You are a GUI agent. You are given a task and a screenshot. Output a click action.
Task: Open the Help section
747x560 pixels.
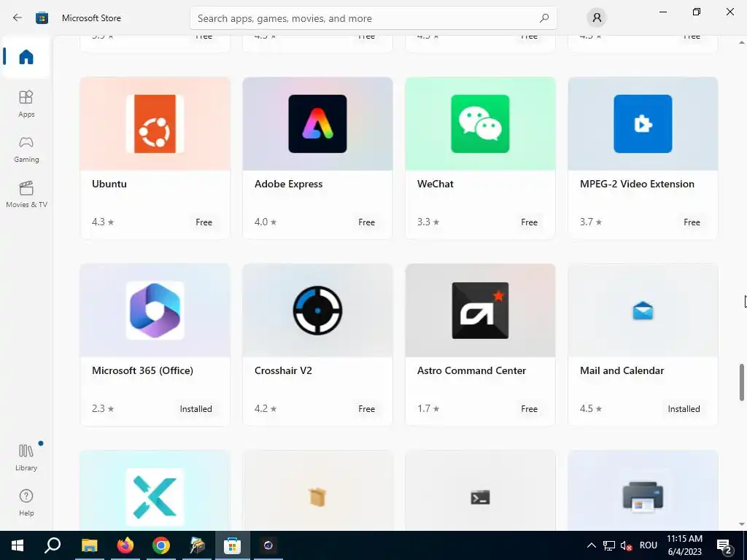click(26, 503)
